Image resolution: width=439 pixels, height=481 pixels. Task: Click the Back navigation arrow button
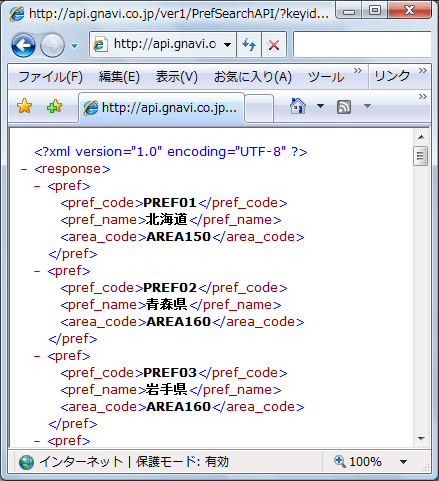point(23,45)
